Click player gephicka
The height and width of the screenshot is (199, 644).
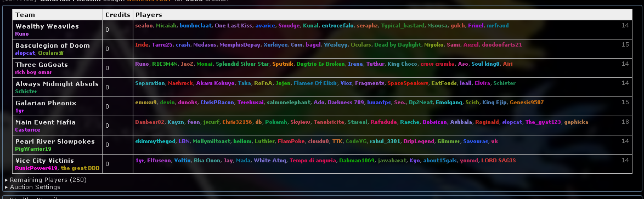576,122
